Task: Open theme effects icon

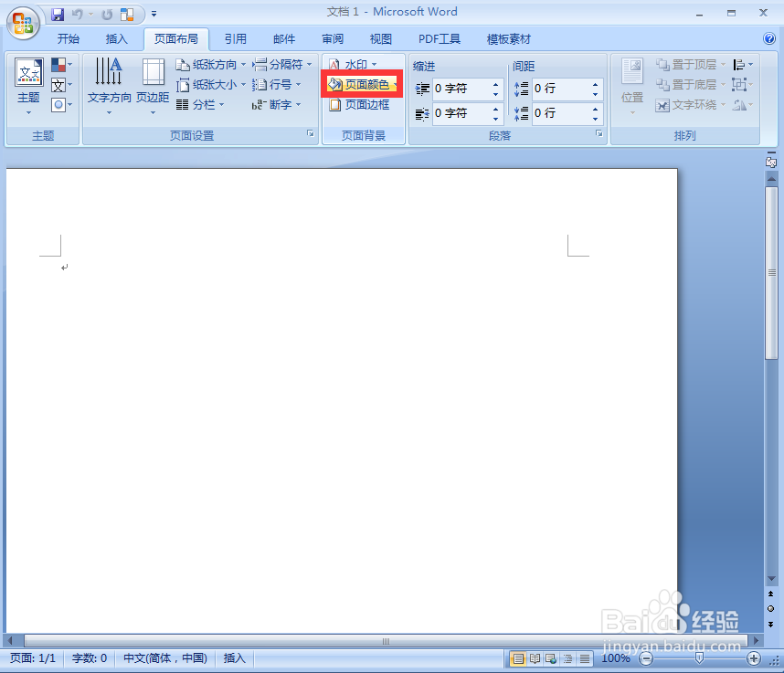Action: (61, 105)
